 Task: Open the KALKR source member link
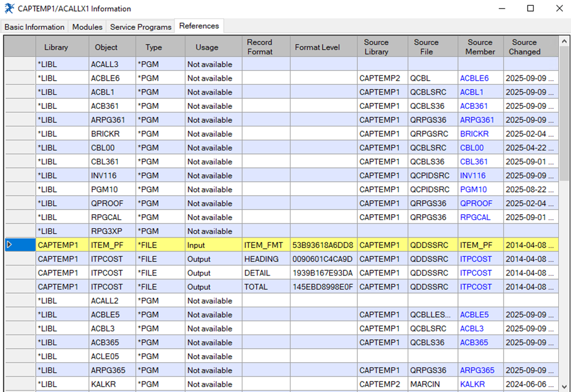click(x=472, y=384)
